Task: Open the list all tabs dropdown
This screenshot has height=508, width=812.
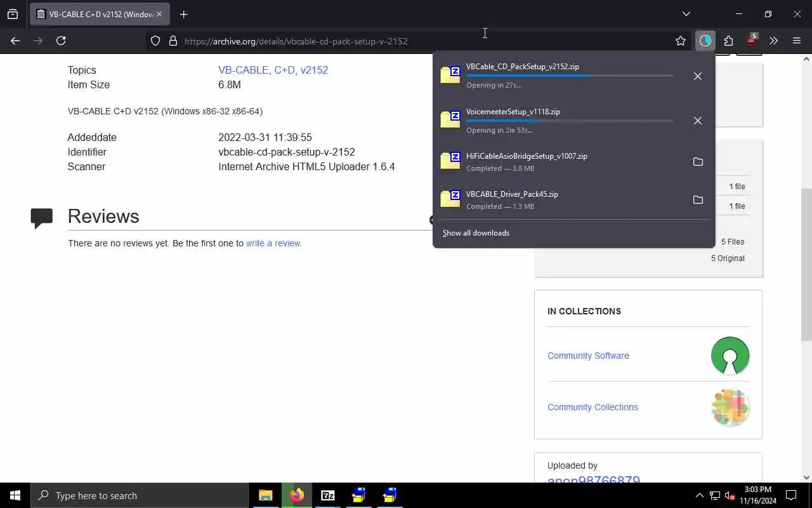Action: pos(686,14)
